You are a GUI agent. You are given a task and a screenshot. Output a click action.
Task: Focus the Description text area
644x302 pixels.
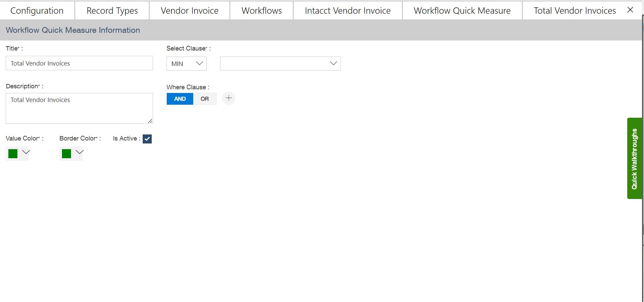[x=79, y=108]
